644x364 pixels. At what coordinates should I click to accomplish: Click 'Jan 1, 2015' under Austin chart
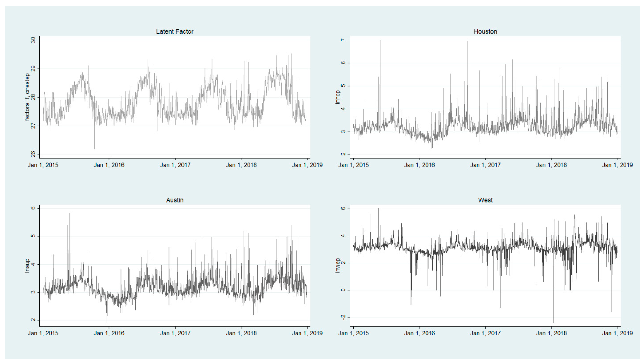point(43,333)
